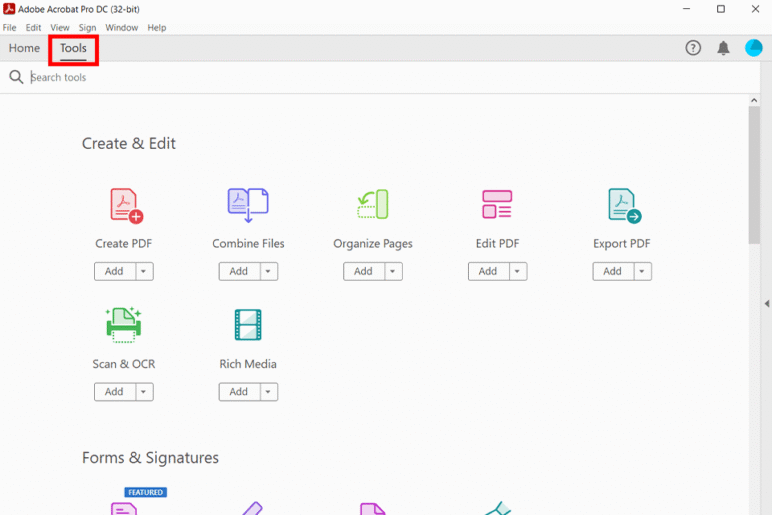
Task: Open the Organize Pages tool icon
Action: point(373,204)
